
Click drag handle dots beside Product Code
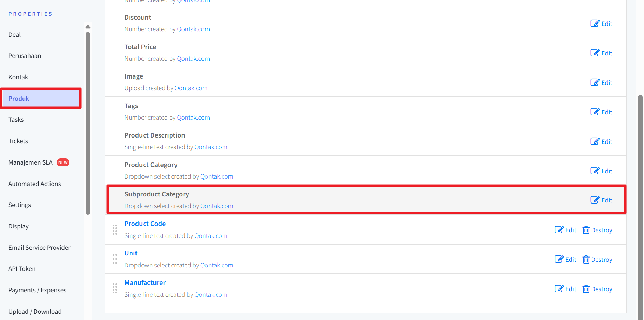click(115, 230)
